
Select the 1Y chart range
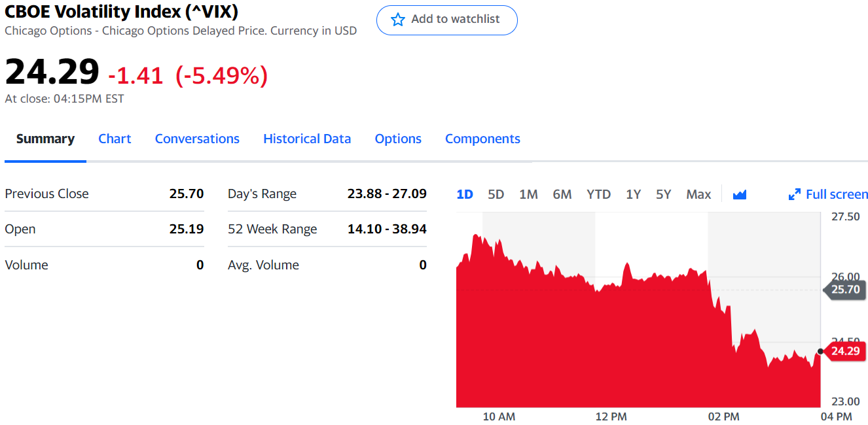coord(633,194)
